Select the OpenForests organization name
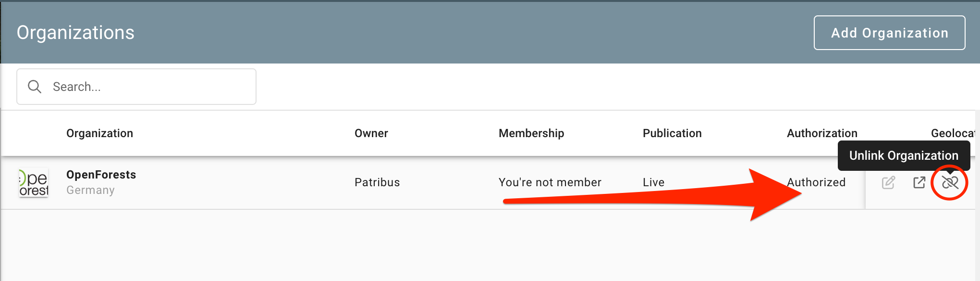 [x=101, y=175]
